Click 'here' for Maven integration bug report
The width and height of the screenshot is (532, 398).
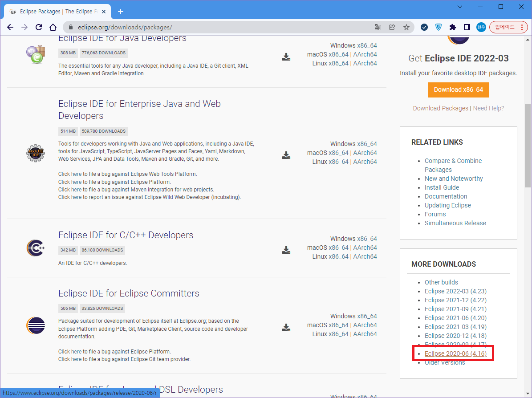76,189
